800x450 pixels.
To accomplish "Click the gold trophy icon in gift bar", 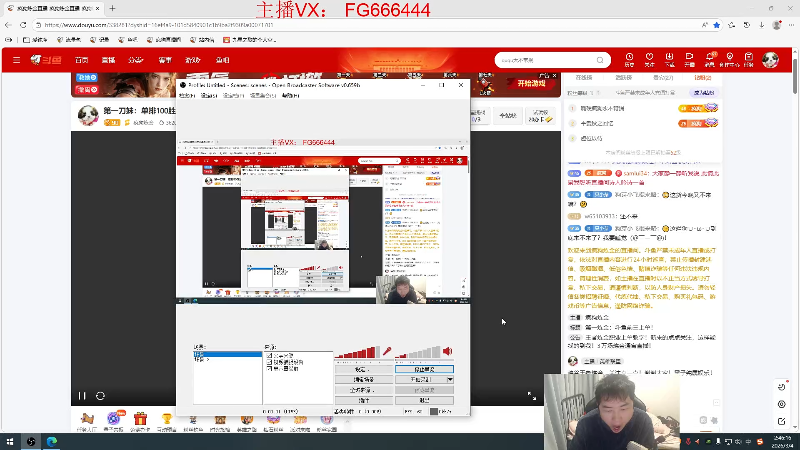I will (166, 419).
